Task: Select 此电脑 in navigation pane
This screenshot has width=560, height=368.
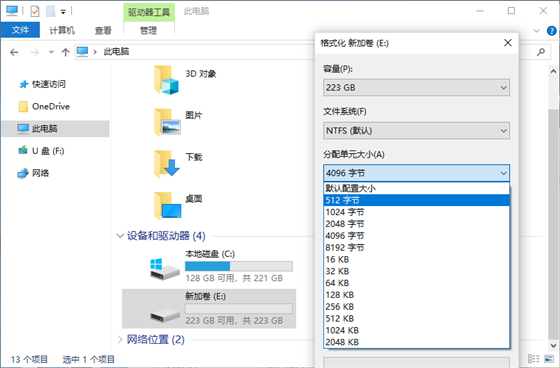Action: tap(55, 129)
